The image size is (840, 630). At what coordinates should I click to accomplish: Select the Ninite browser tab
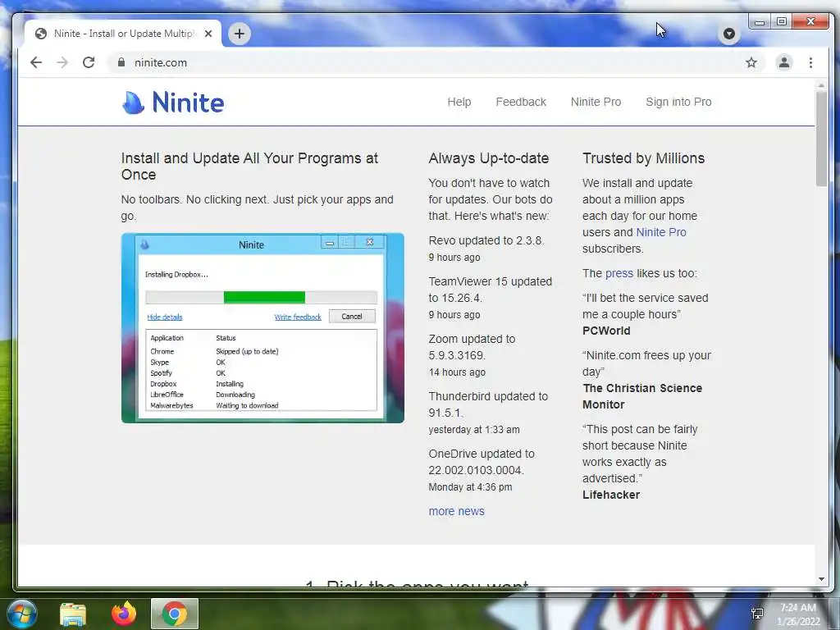123,34
